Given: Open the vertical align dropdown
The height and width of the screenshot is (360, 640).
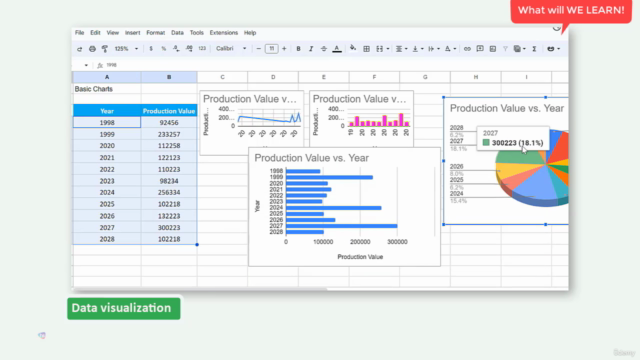Looking at the screenshot, I should click(418, 49).
